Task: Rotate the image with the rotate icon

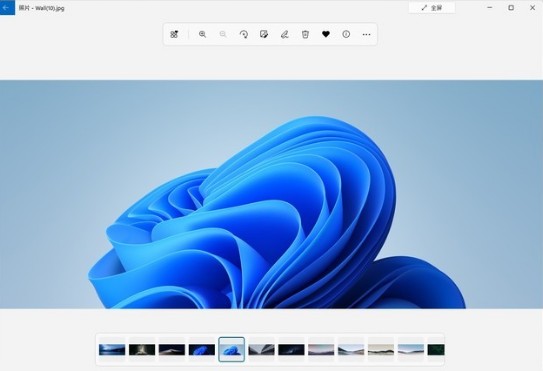Action: [x=243, y=34]
